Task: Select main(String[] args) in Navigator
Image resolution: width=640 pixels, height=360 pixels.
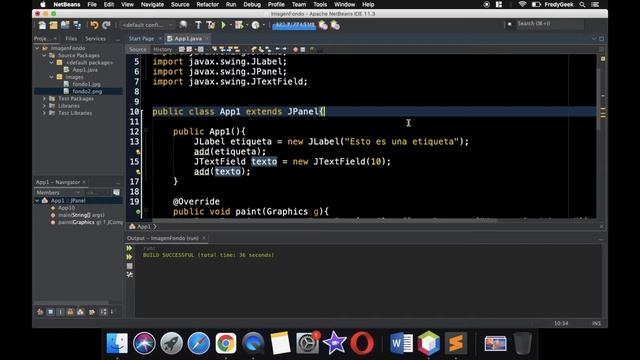Action: click(81, 215)
